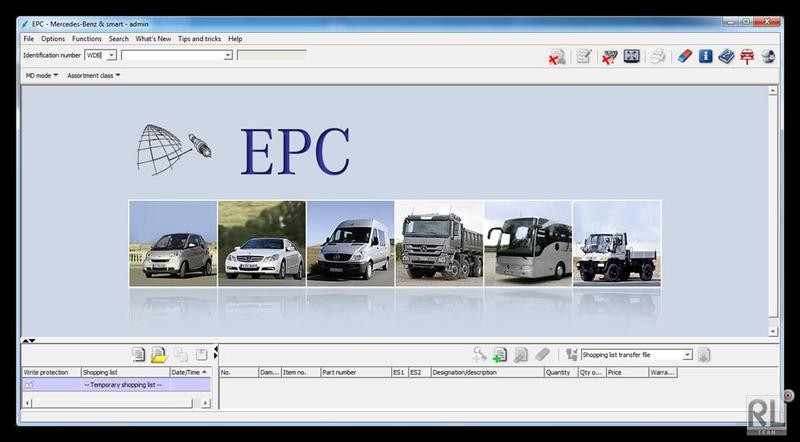Click the copy shopping list icon
This screenshot has height=442, width=800.
coord(181,354)
